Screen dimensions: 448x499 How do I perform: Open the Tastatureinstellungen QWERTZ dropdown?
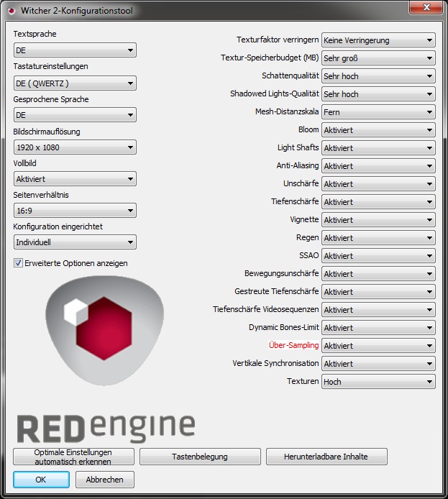point(75,83)
